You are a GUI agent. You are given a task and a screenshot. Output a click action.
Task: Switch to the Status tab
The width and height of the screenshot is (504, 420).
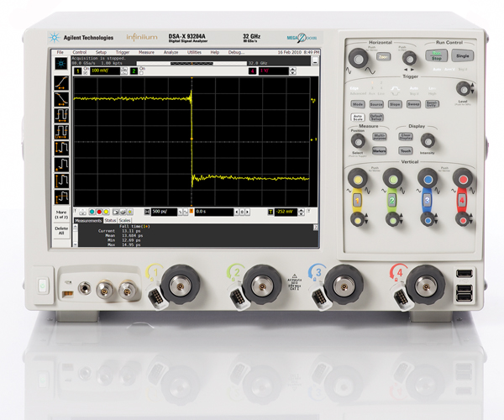110,220
